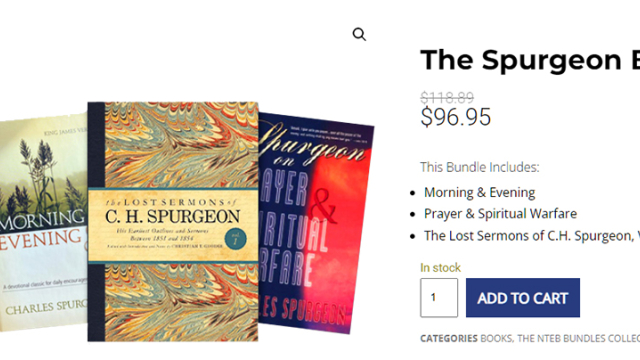Select the Morning & Evening list item

(480, 192)
